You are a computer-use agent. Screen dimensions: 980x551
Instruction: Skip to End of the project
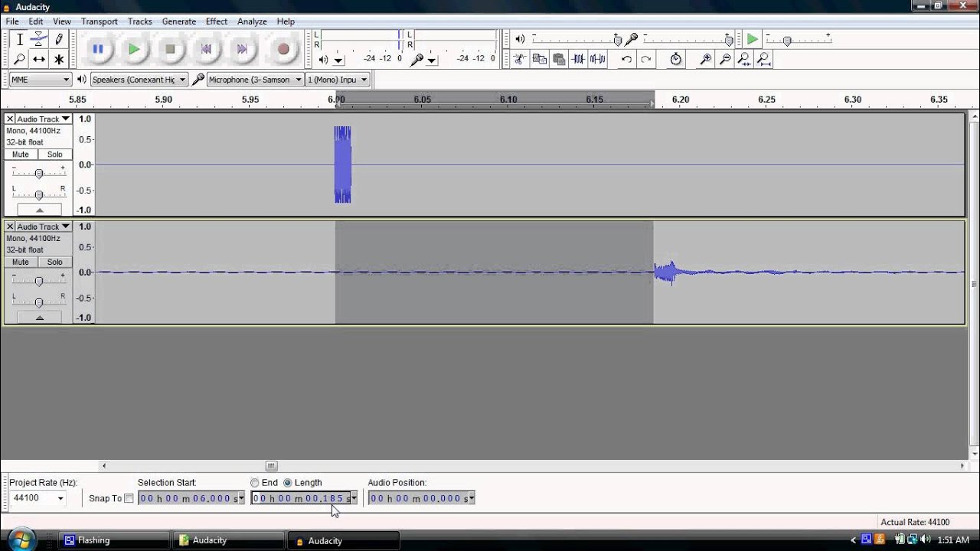click(x=242, y=49)
